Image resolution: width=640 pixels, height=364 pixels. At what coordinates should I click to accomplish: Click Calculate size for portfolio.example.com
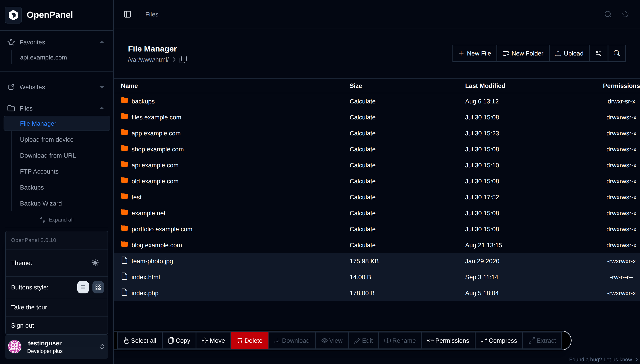click(x=362, y=229)
